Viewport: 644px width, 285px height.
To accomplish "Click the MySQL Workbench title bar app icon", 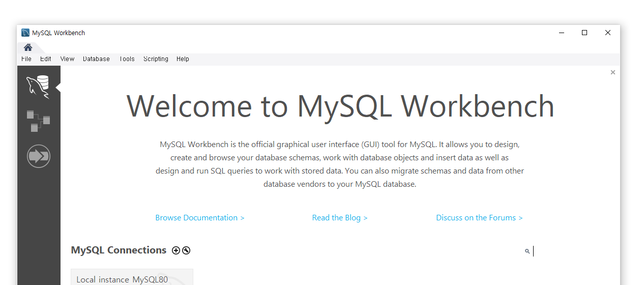I will coord(25,33).
